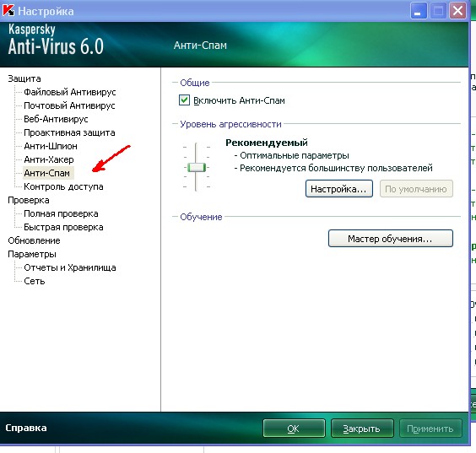This screenshot has height=453, width=476.
Task: Click the aggressiveness level slider handle
Action: pos(197,167)
